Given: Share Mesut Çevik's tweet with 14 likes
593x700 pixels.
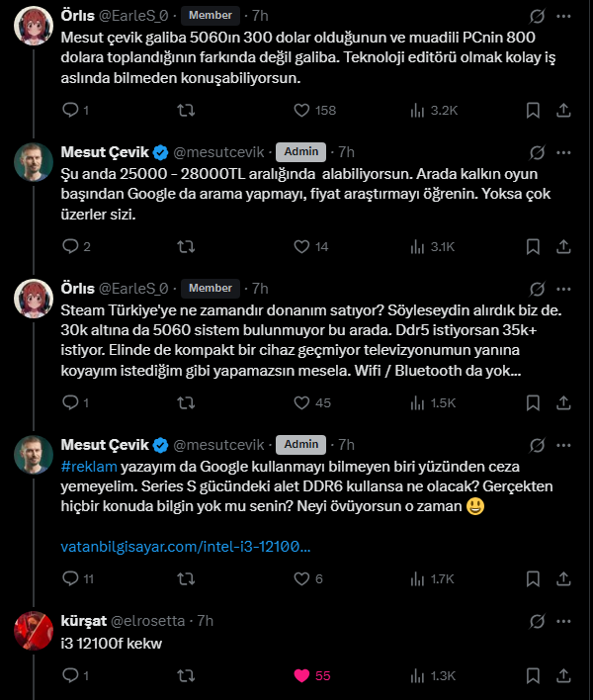Looking at the screenshot, I should tap(563, 247).
